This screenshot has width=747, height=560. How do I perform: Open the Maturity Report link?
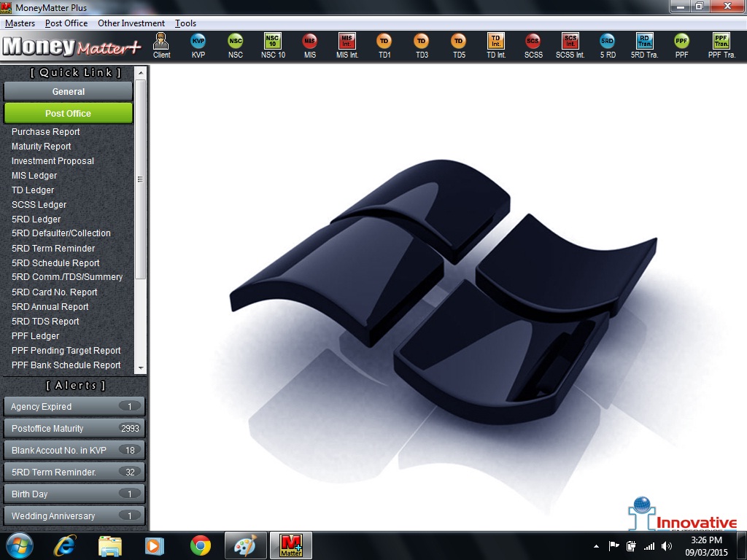(x=42, y=147)
